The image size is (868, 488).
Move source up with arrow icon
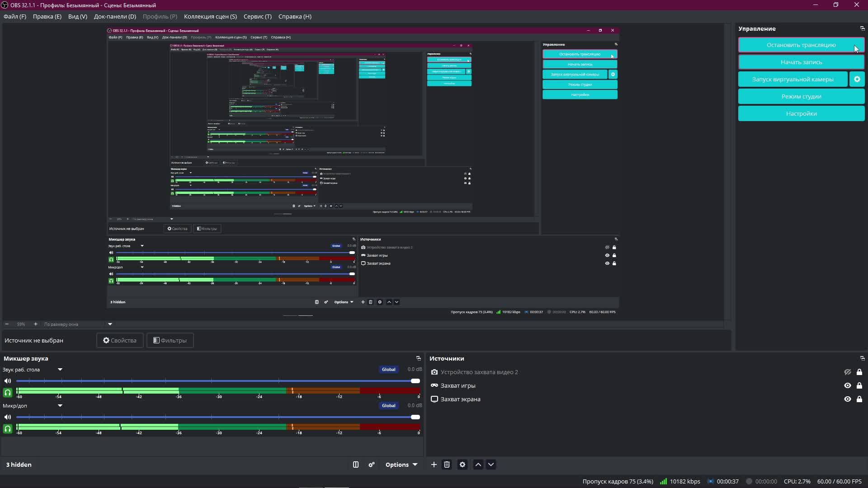pos(478,465)
